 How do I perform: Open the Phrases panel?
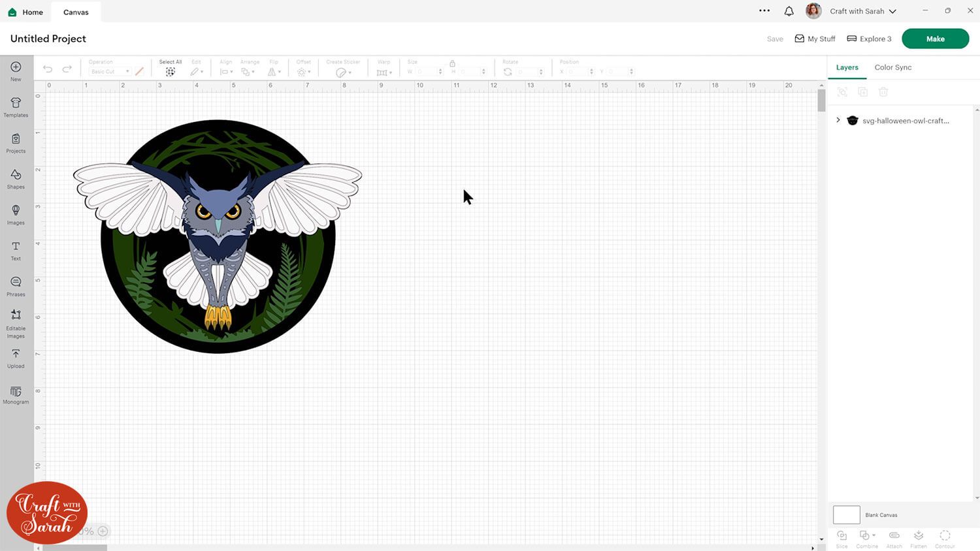[16, 286]
